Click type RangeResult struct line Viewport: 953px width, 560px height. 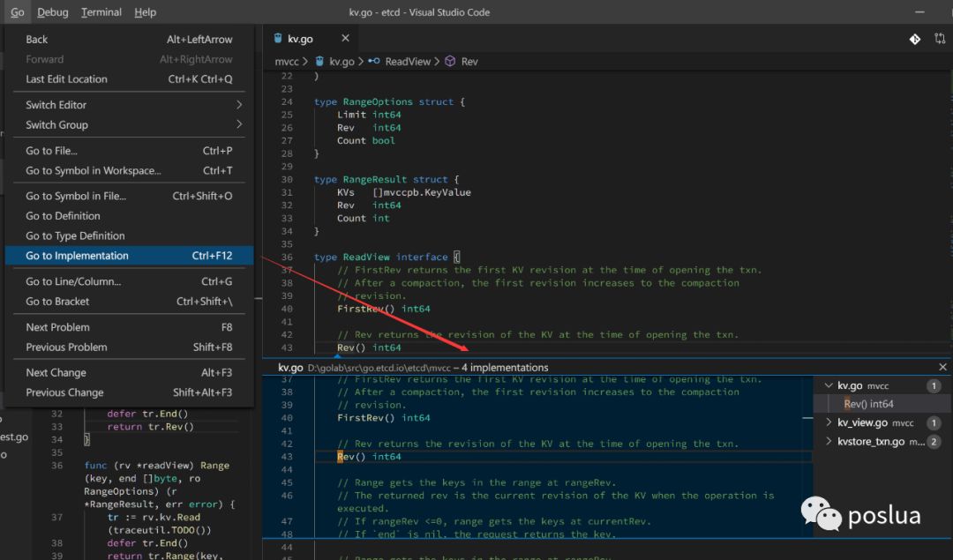pos(386,179)
